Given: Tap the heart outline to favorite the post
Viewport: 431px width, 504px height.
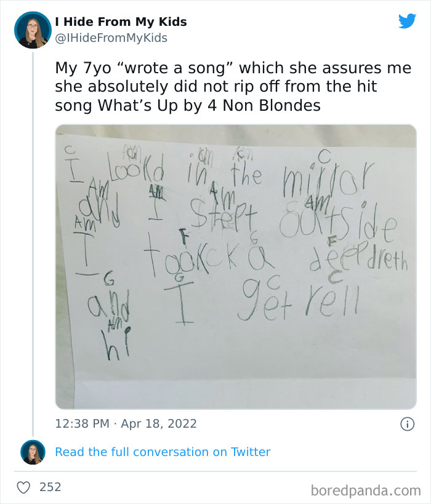Looking at the screenshot, I should [x=23, y=486].
